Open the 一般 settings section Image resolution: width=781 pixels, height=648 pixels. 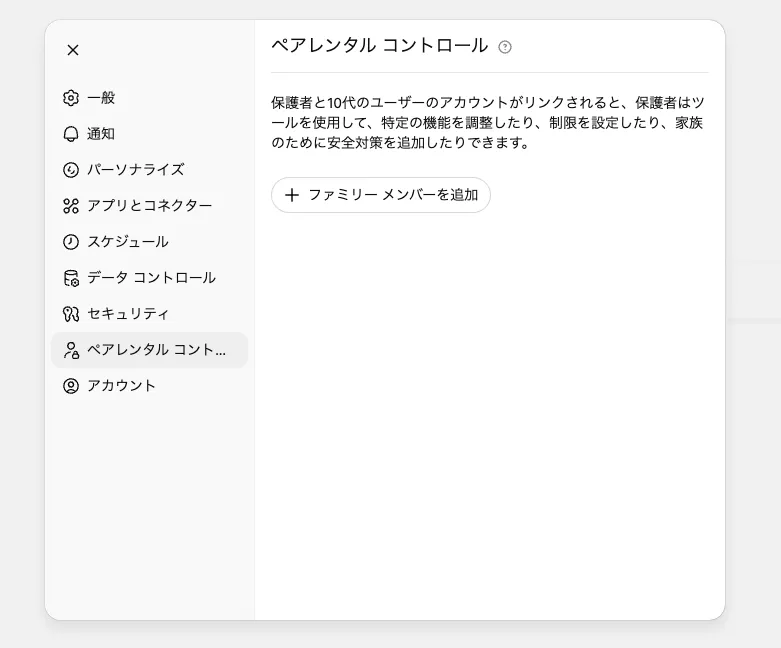(149, 98)
